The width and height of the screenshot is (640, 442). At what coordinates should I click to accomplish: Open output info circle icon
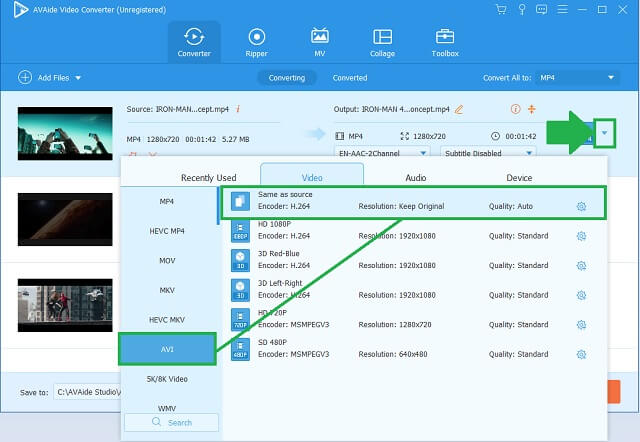516,109
